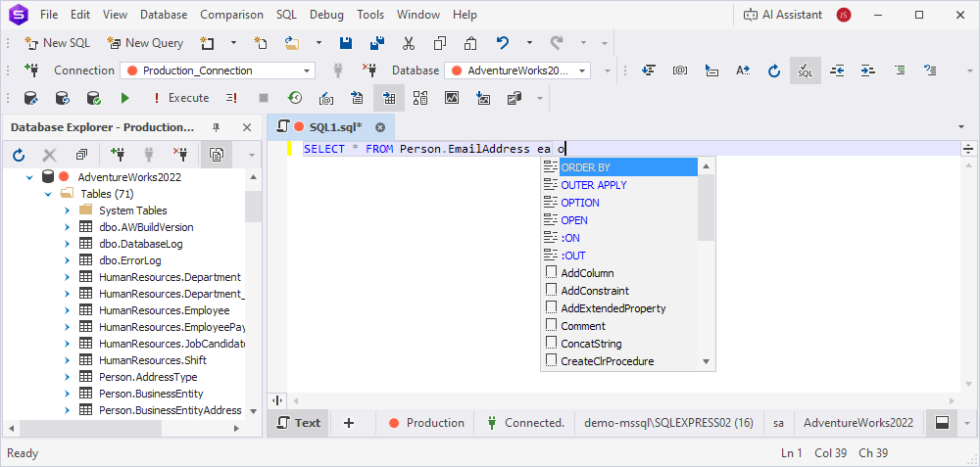Image resolution: width=980 pixels, height=467 pixels.
Task: Open the Comparison menu
Action: pyautogui.click(x=231, y=15)
